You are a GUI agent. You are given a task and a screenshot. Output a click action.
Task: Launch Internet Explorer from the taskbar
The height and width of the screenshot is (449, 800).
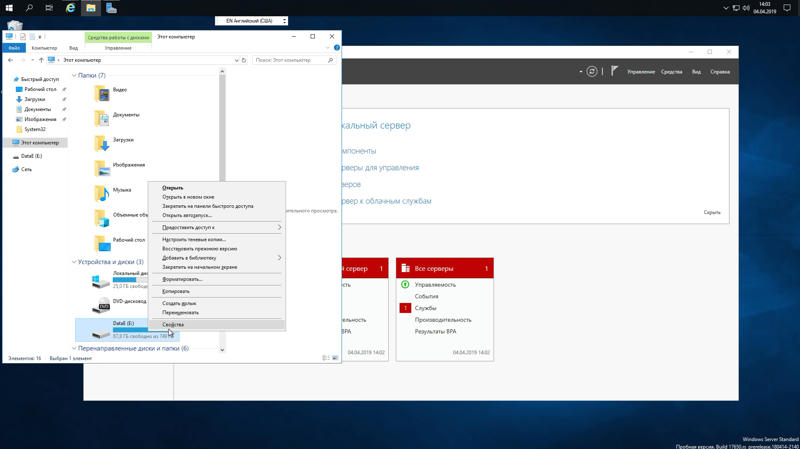(x=70, y=8)
